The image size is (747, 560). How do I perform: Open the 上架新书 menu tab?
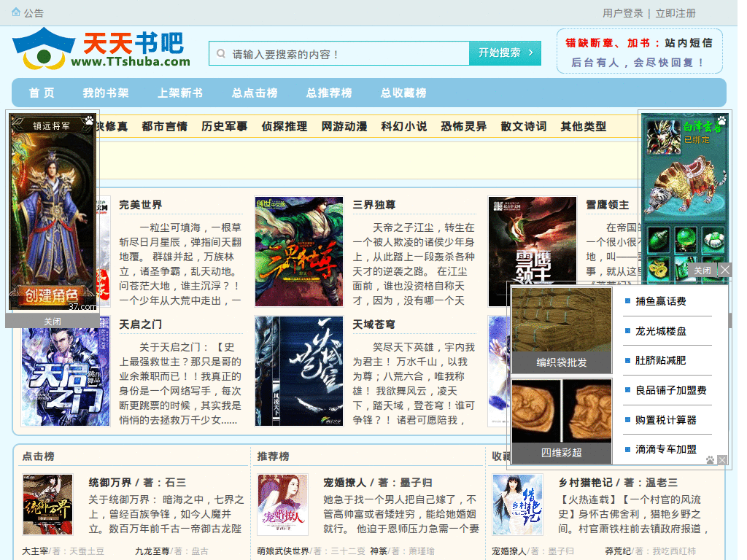click(180, 93)
